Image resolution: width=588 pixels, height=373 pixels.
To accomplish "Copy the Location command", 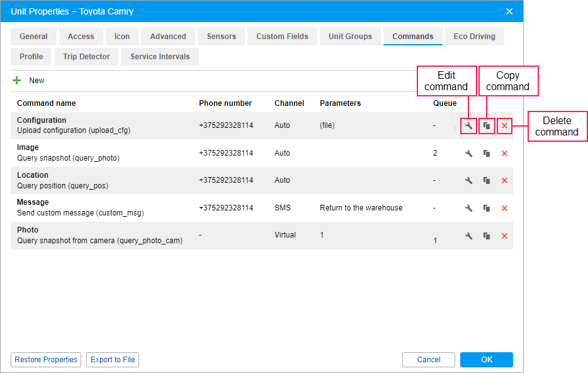I will [487, 180].
